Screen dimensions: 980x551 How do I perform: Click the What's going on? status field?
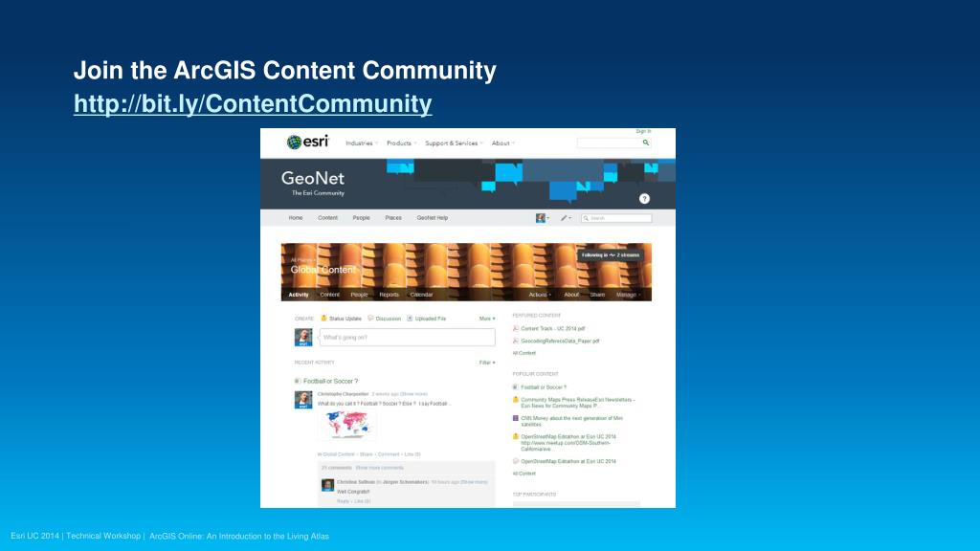tap(407, 338)
